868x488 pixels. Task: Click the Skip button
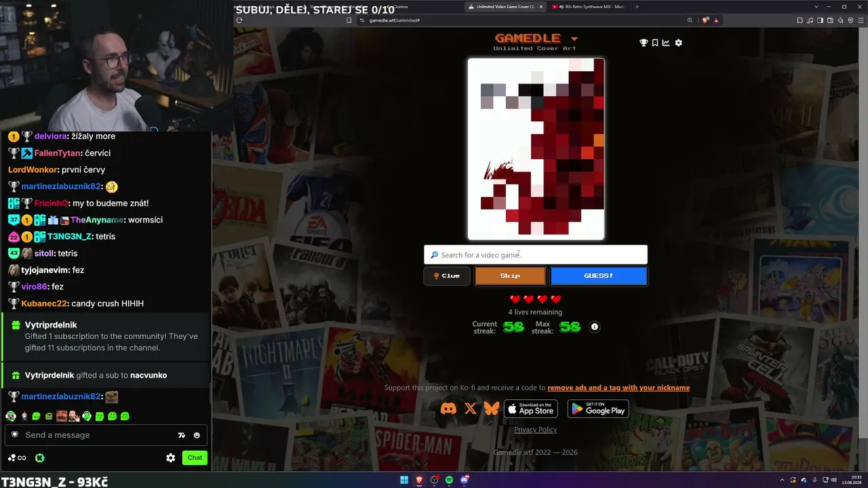[x=510, y=276]
